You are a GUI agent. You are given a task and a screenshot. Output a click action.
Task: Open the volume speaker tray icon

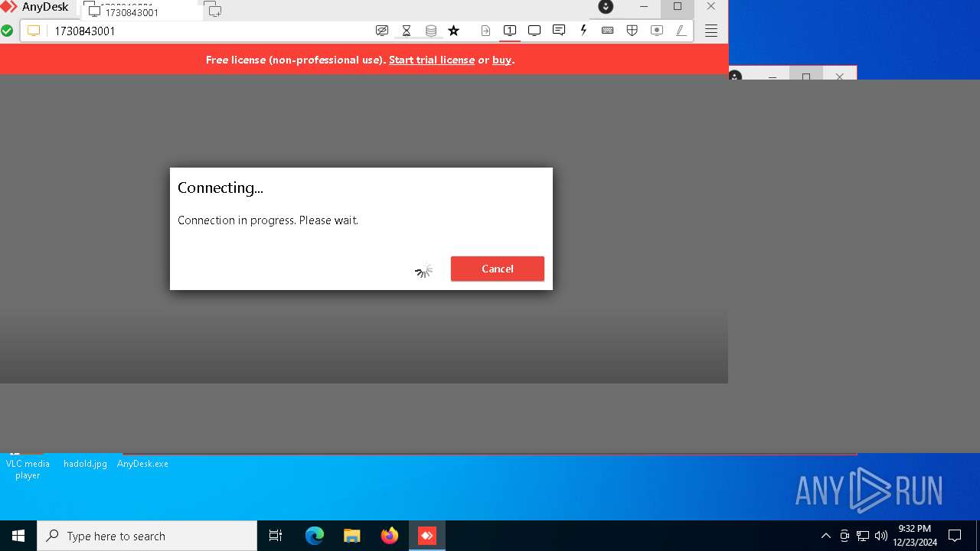point(881,536)
